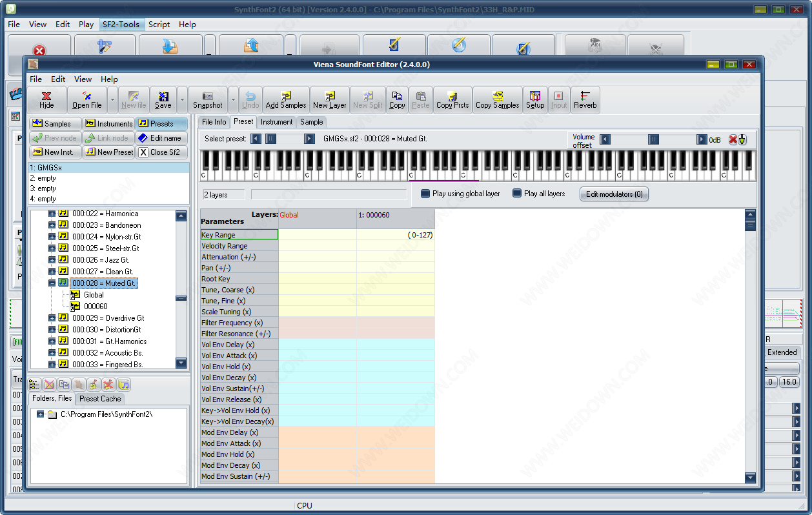Screen dimensions: 812x515
Task: Expand the 000:027 Clean Gt. preset node
Action: coord(52,271)
